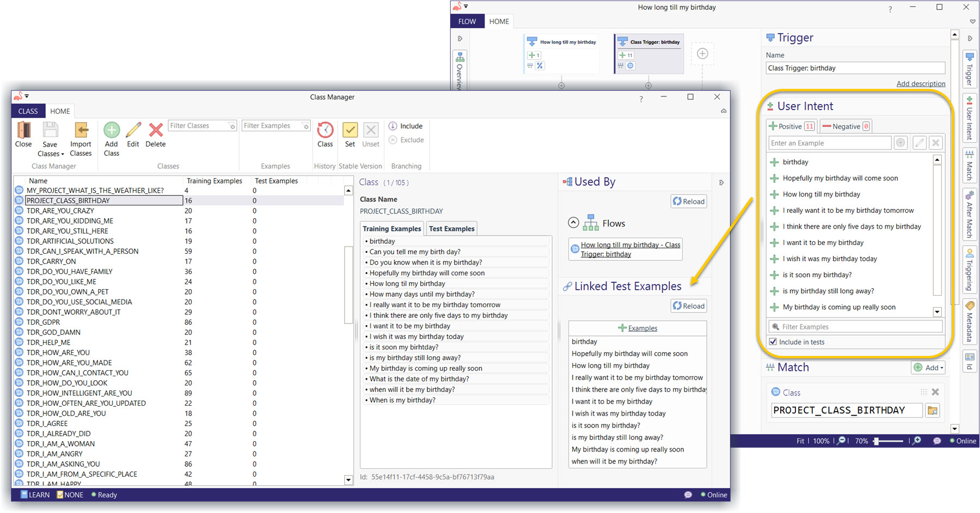The image size is (980, 513).
Task: Open the Match Add dropdown
Action: (x=928, y=368)
